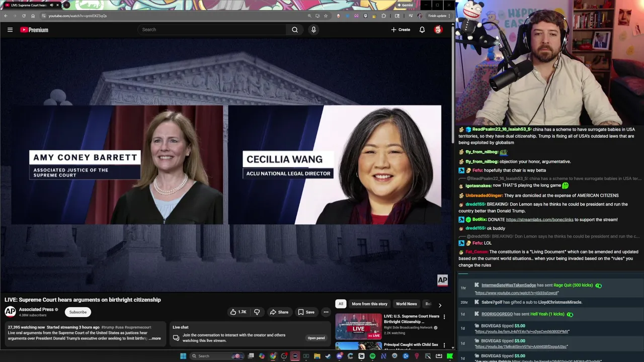This screenshot has height=362, width=644.
Task: Open options for U.S. Supreme Court Hears video
Action: (444, 317)
